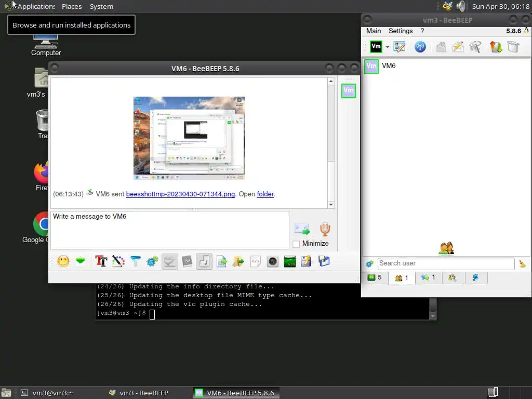Click the Search user field

pos(446,263)
